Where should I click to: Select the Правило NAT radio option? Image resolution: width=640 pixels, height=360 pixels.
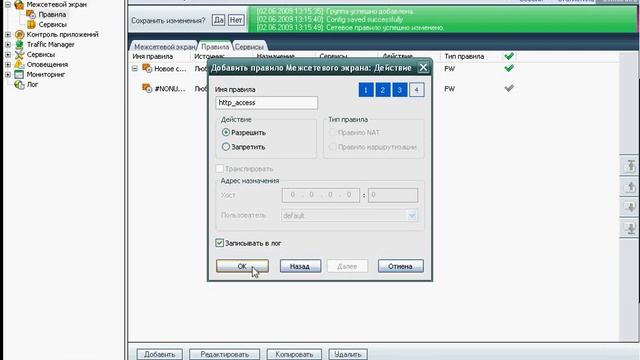pyautogui.click(x=333, y=132)
